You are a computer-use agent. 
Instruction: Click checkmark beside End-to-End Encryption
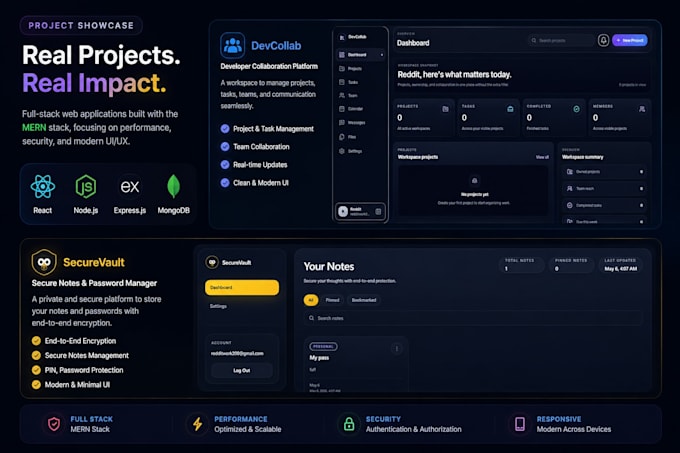click(x=36, y=341)
